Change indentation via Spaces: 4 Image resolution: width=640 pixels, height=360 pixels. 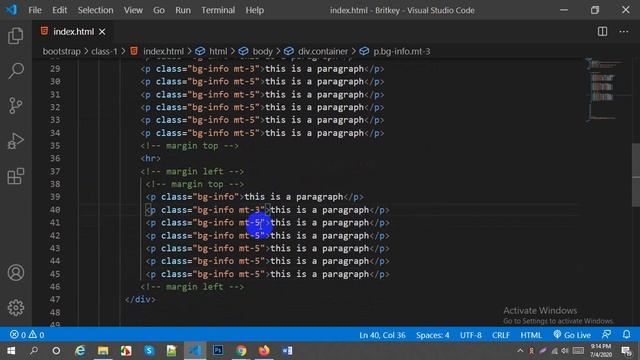(433, 335)
